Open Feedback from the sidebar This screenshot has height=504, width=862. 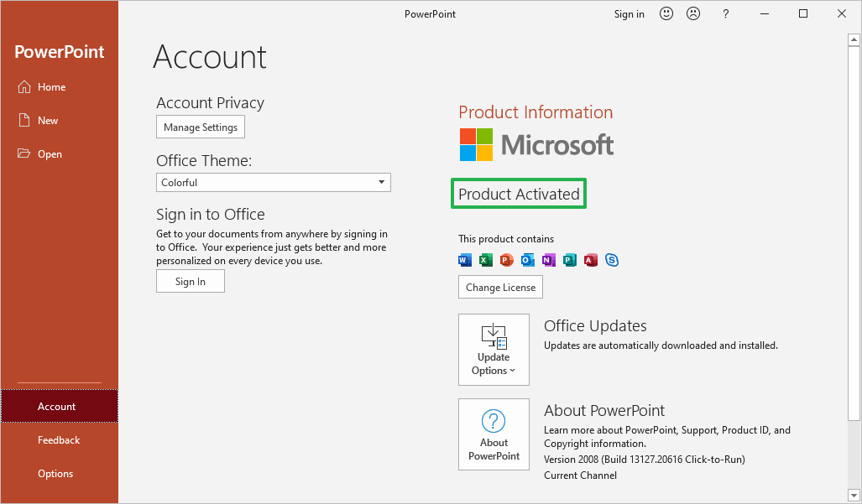(60, 439)
